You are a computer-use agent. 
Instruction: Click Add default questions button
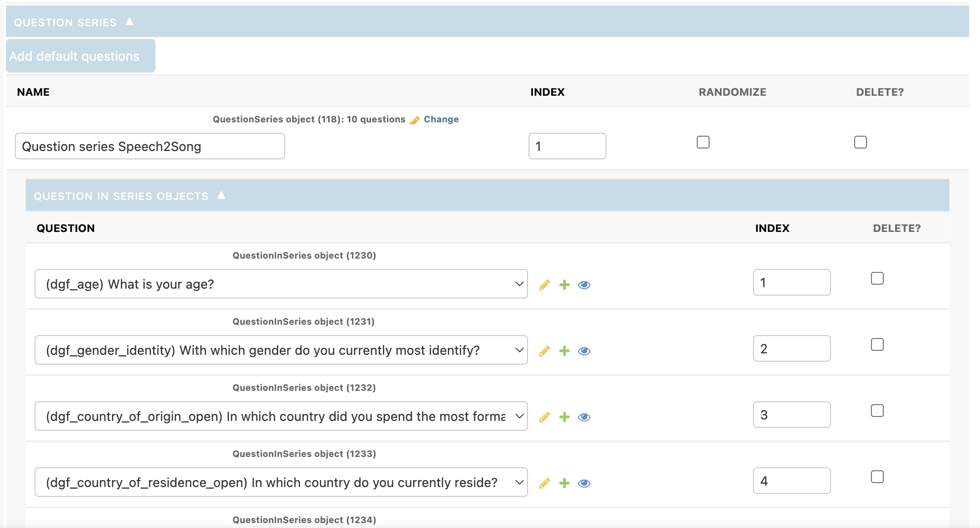(x=80, y=56)
